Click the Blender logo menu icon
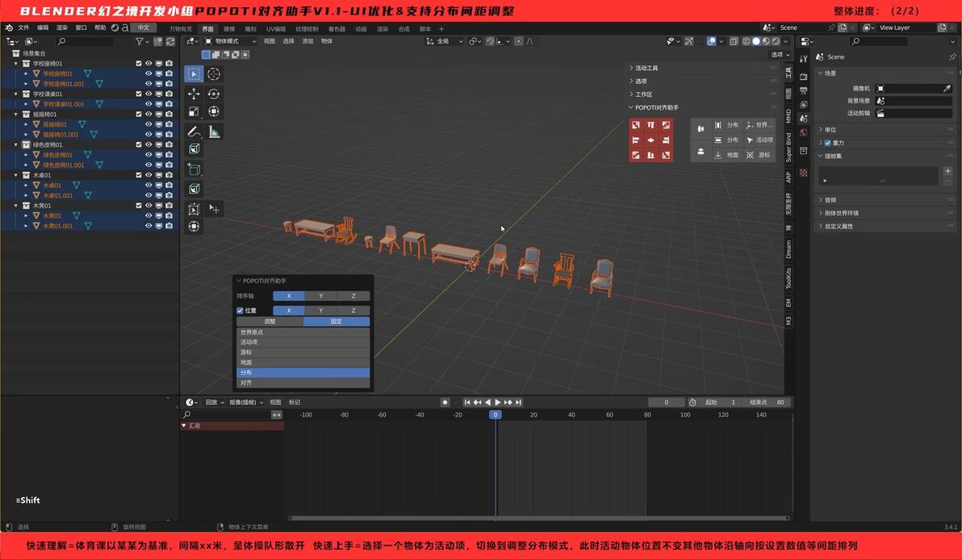 (x=9, y=27)
